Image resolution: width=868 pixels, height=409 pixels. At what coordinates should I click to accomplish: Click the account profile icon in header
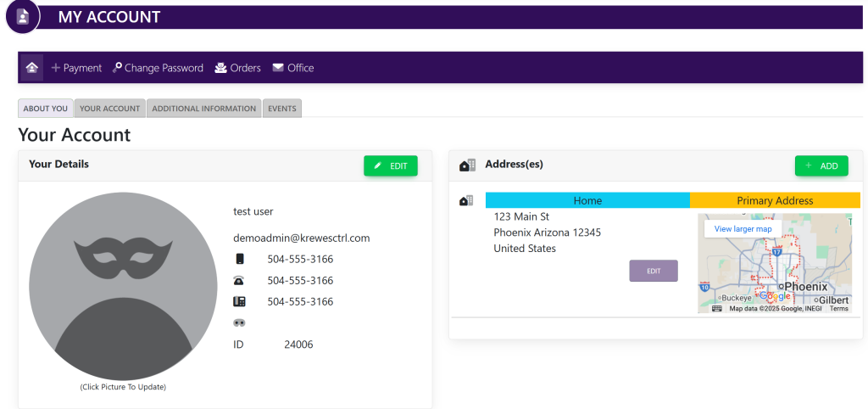(23, 17)
